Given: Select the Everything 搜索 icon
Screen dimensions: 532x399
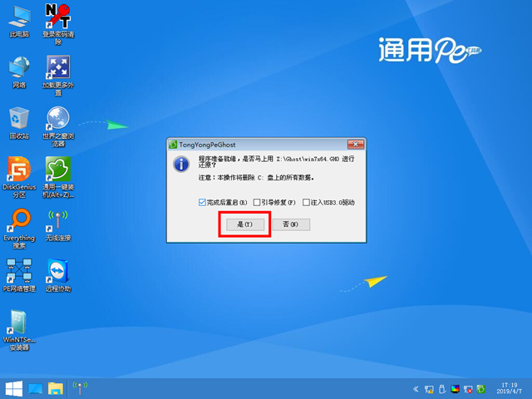Looking at the screenshot, I should 19,229.
